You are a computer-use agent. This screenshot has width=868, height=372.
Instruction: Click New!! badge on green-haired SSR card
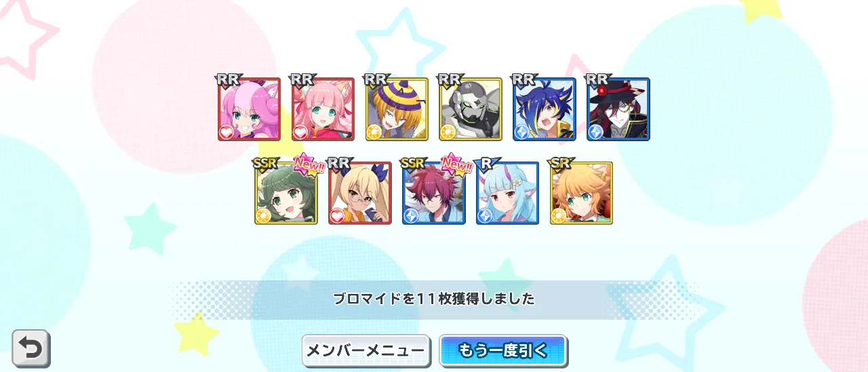(x=309, y=164)
